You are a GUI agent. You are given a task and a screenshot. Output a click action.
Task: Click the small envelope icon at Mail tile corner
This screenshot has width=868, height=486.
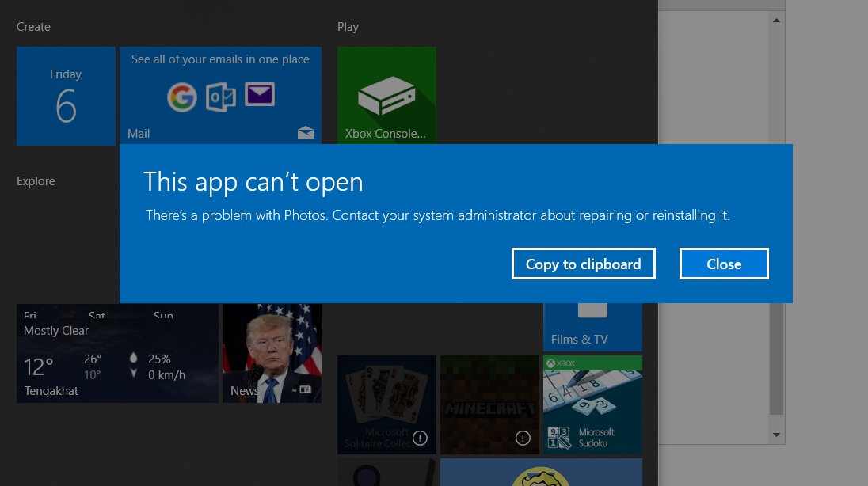pyautogui.click(x=306, y=132)
